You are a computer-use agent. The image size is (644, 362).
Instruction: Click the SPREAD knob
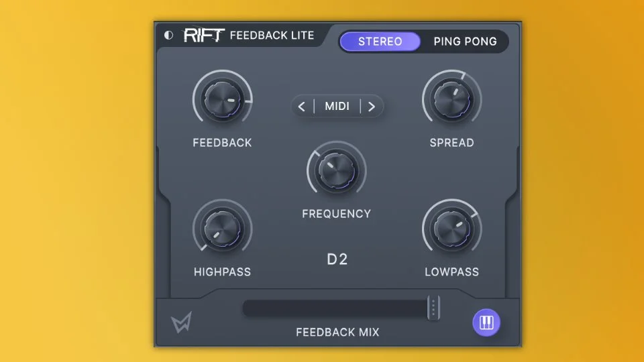pos(451,100)
